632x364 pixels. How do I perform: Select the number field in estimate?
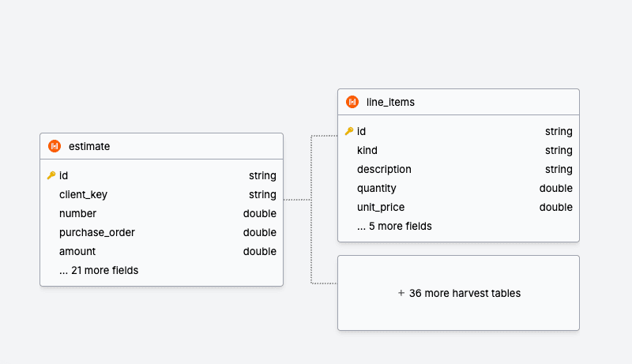[77, 214]
